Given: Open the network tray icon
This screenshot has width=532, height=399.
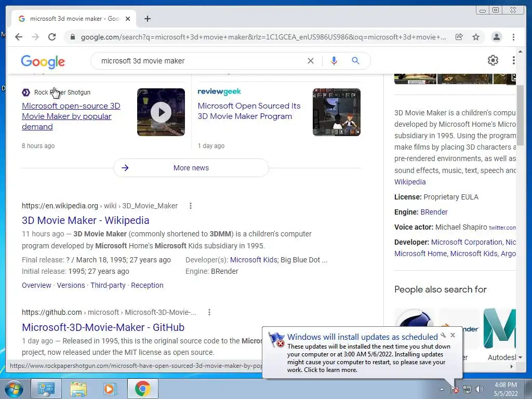Looking at the screenshot, I should [467, 390].
